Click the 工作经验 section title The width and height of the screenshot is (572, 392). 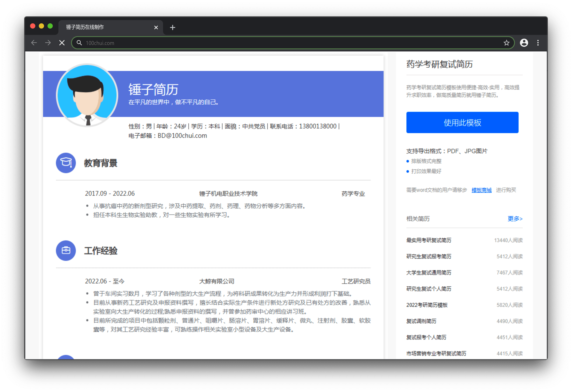pyautogui.click(x=100, y=251)
